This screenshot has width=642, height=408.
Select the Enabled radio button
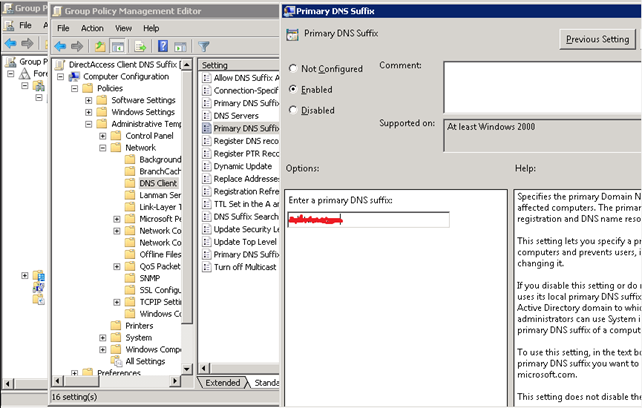294,89
